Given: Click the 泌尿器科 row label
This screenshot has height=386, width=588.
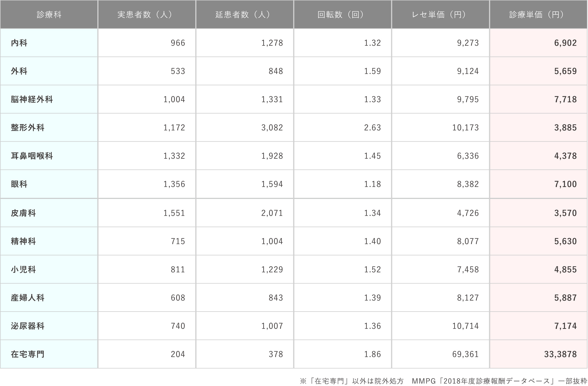Looking at the screenshot, I should (x=27, y=326).
